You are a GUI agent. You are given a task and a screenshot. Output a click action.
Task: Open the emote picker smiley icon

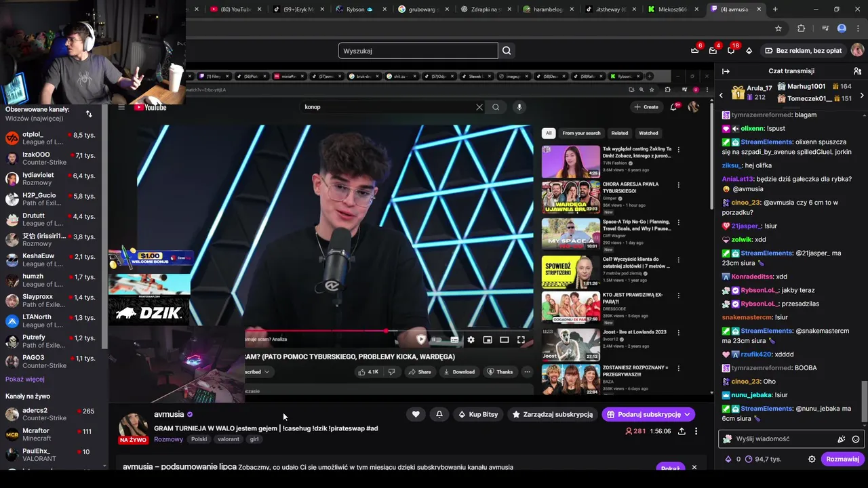coord(856,439)
